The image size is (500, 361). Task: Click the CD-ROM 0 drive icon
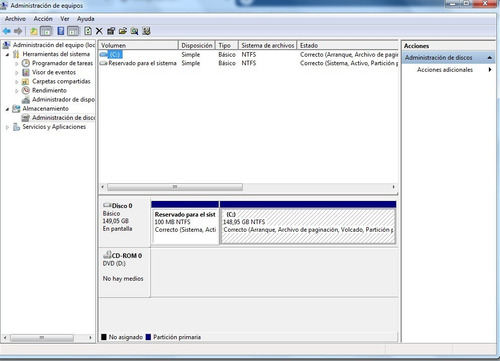[x=107, y=255]
